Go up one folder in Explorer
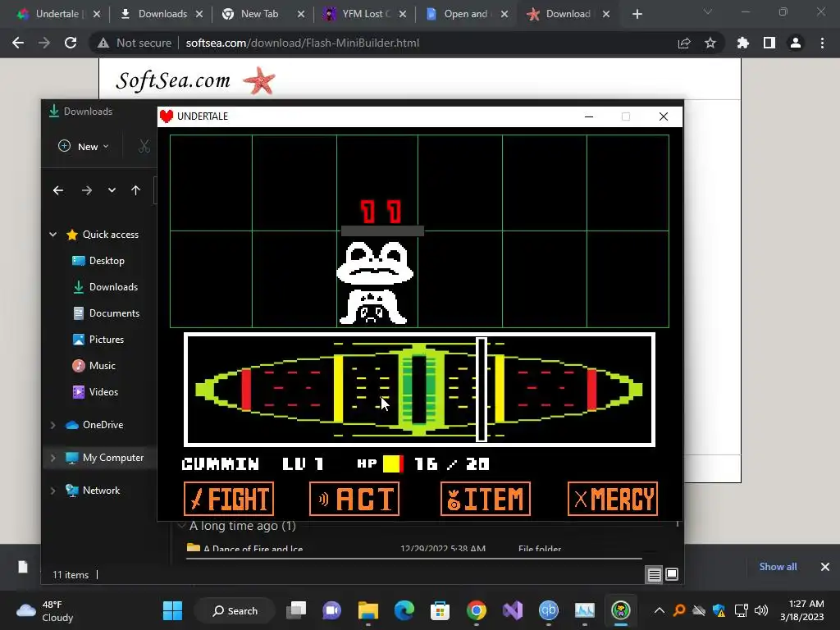 135,190
